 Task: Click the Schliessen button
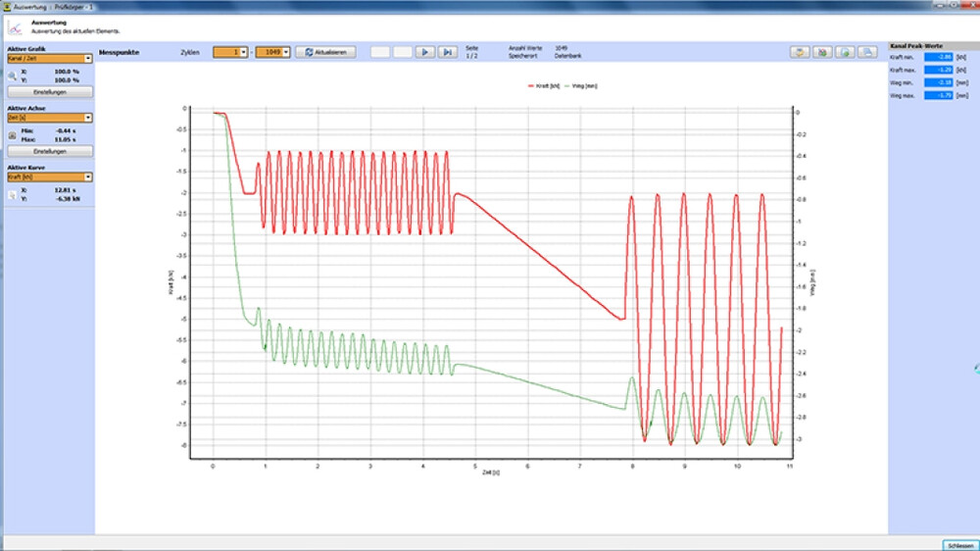[957, 544]
